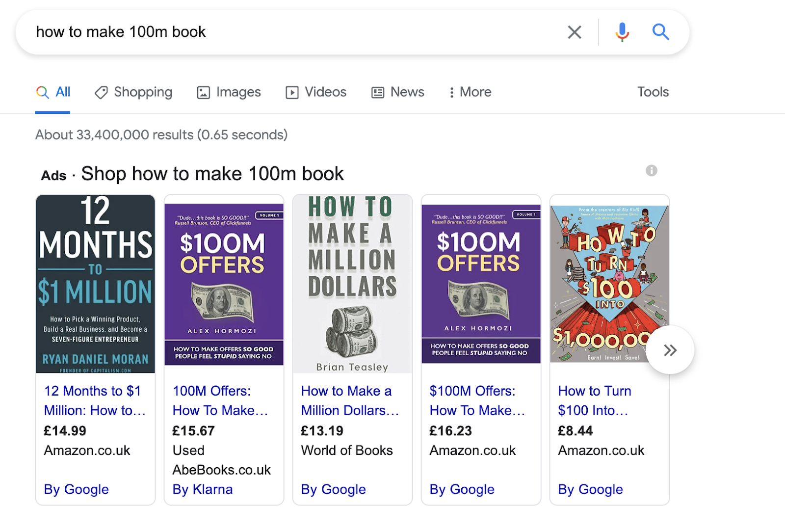
Task: Open the 100M Offers AbeBooks listing link
Action: click(x=220, y=400)
